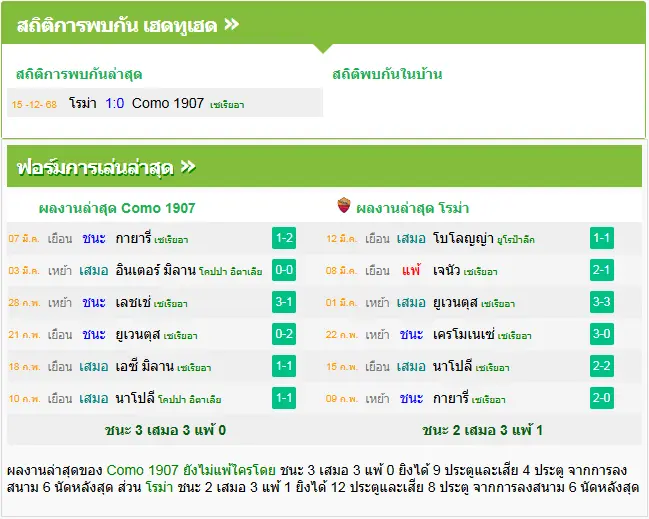Click the 'ผลงานล่าสุด Como 1907' heading
The height and width of the screenshot is (519, 649).
[117, 208]
